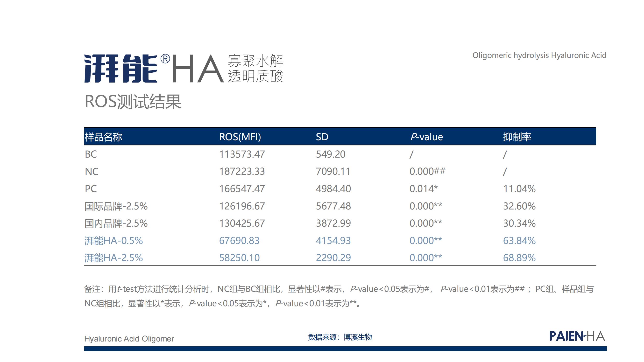Click the data source text 数据来源：博溪生物
Image resolution: width=644 pixels, height=362 pixels.
pyautogui.click(x=340, y=337)
